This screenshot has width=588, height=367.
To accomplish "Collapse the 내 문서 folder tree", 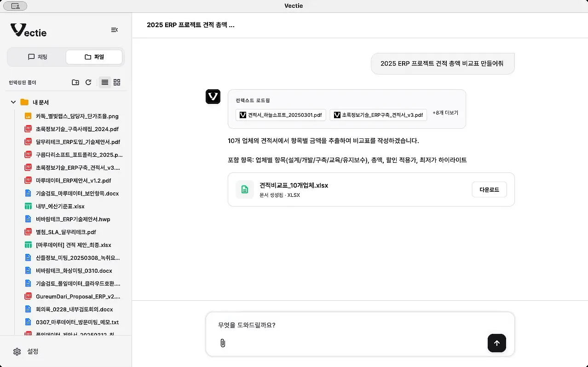I will pos(13,102).
